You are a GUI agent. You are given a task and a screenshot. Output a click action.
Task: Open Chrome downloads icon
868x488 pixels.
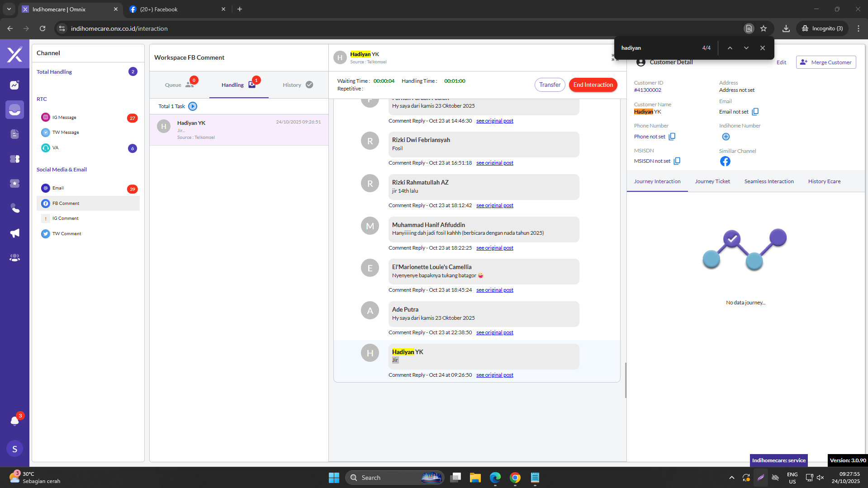pos(786,28)
